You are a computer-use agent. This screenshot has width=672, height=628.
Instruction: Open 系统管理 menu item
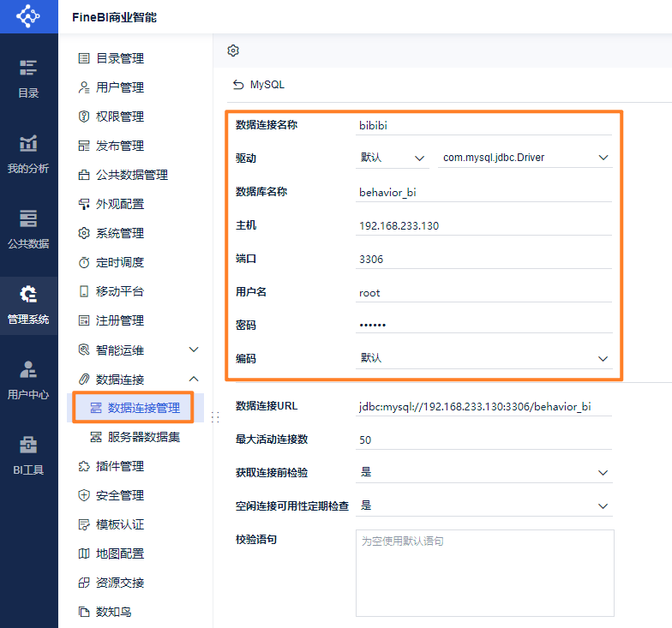[120, 233]
